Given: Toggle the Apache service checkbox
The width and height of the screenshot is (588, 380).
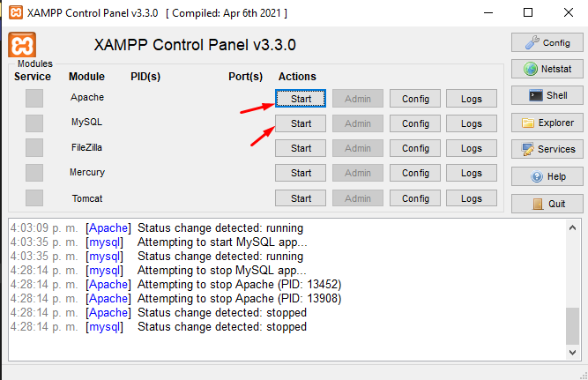Looking at the screenshot, I should [34, 98].
